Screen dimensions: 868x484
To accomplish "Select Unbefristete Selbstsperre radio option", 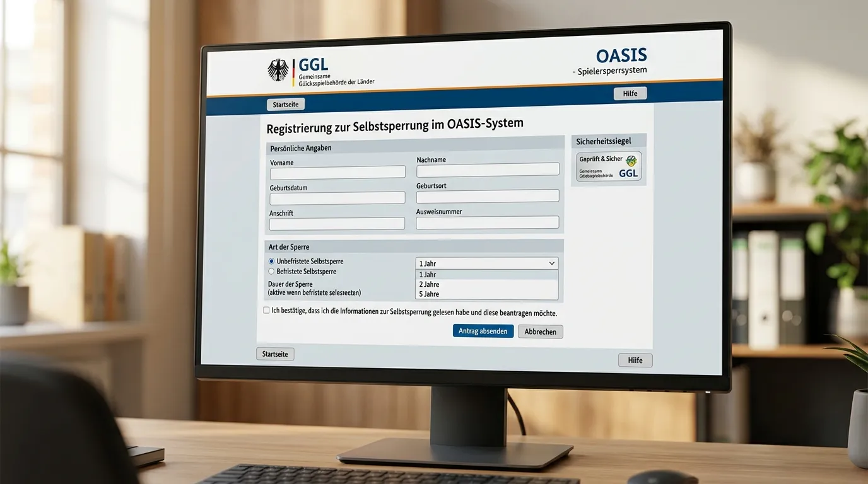I will [271, 261].
